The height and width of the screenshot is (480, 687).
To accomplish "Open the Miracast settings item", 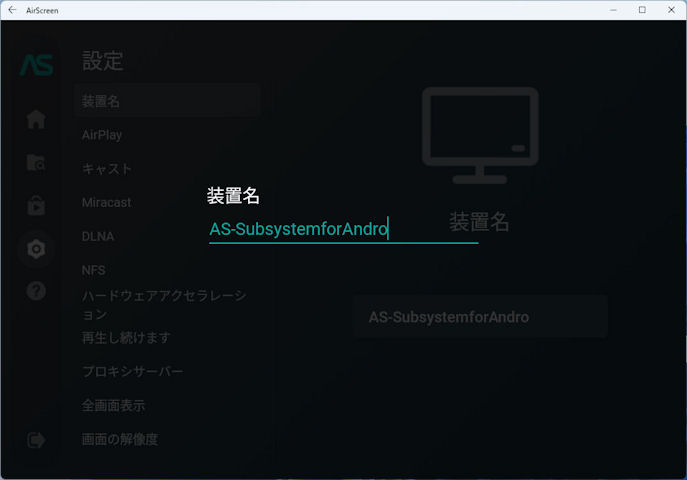I will click(x=106, y=202).
